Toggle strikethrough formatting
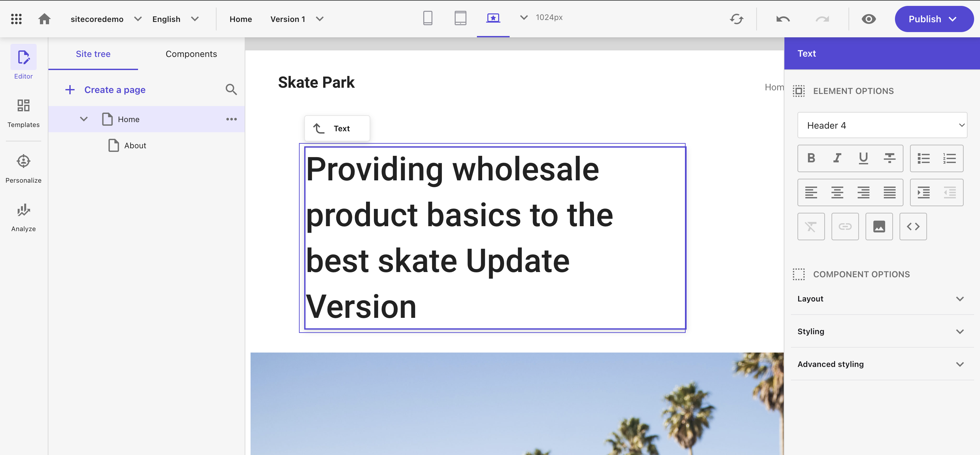Image resolution: width=980 pixels, height=455 pixels. tap(889, 158)
